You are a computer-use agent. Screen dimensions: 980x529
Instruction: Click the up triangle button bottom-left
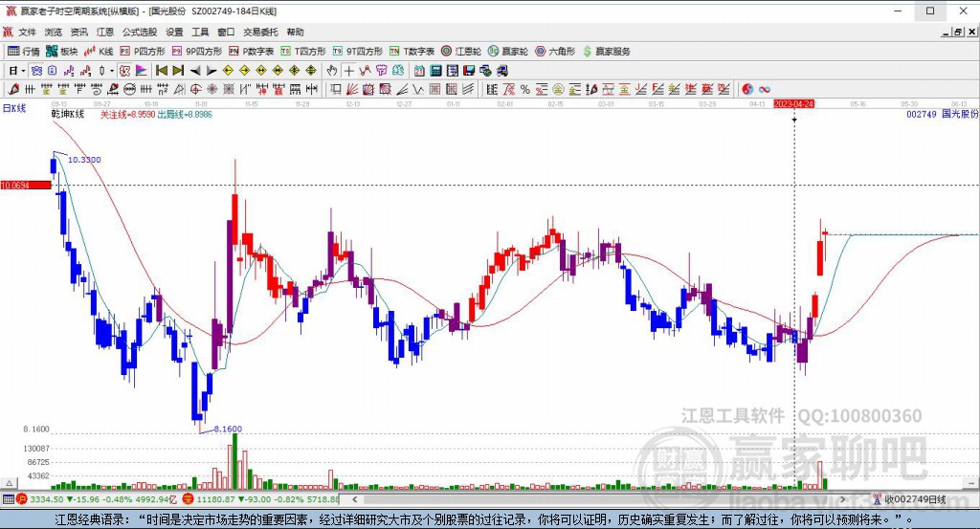(9, 483)
